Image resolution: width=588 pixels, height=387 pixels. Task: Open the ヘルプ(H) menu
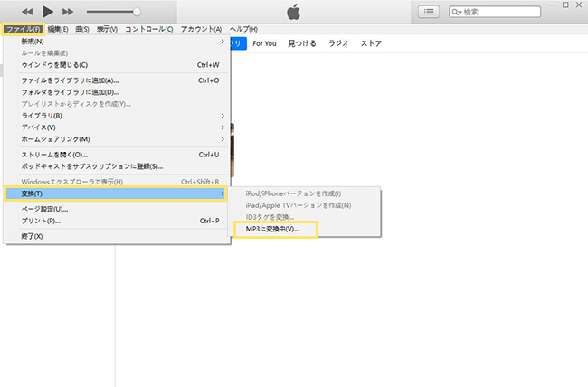pos(243,29)
